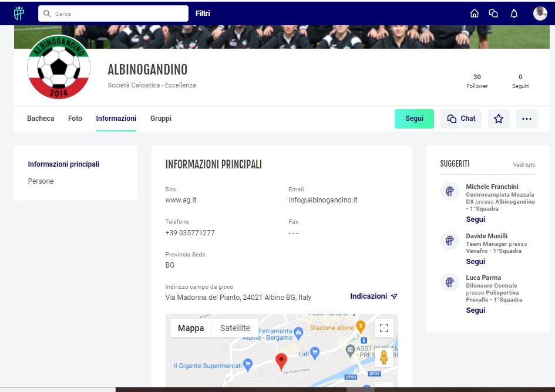Image resolution: width=555 pixels, height=392 pixels.
Task: Open the Filtri search filters
Action: (203, 13)
